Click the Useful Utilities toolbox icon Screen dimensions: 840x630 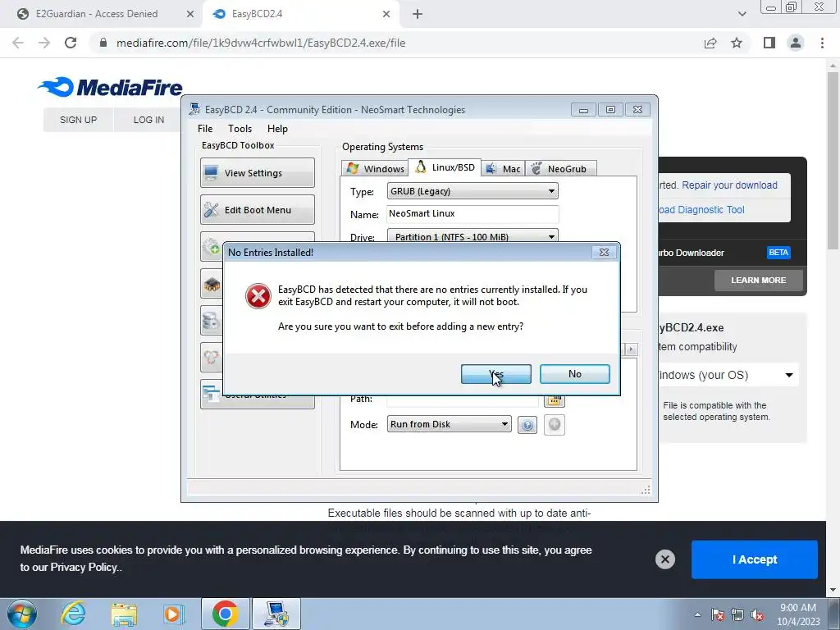(211, 395)
